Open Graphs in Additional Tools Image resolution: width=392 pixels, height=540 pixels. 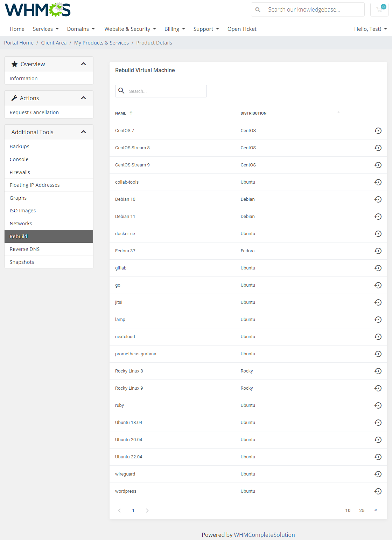point(49,198)
